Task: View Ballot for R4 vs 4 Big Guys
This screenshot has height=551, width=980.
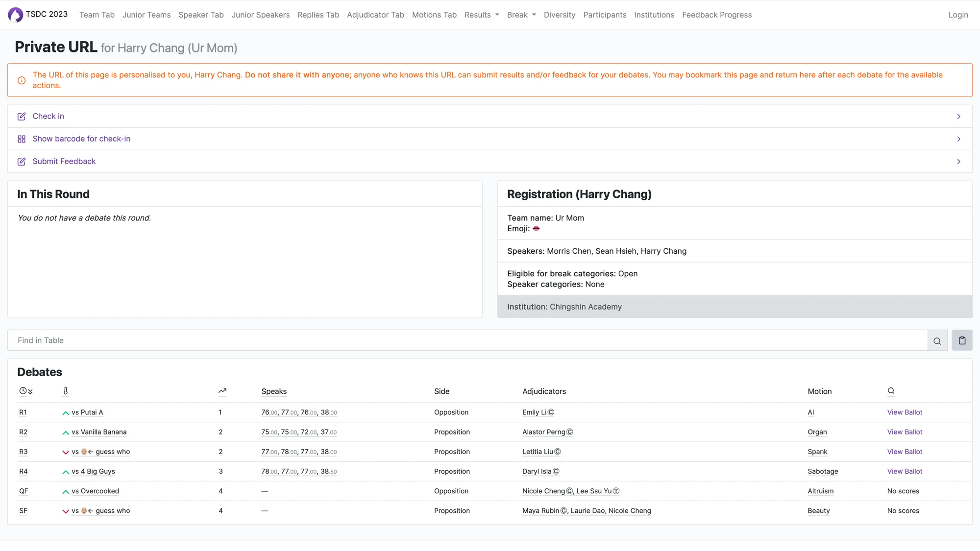Action: [x=904, y=471]
